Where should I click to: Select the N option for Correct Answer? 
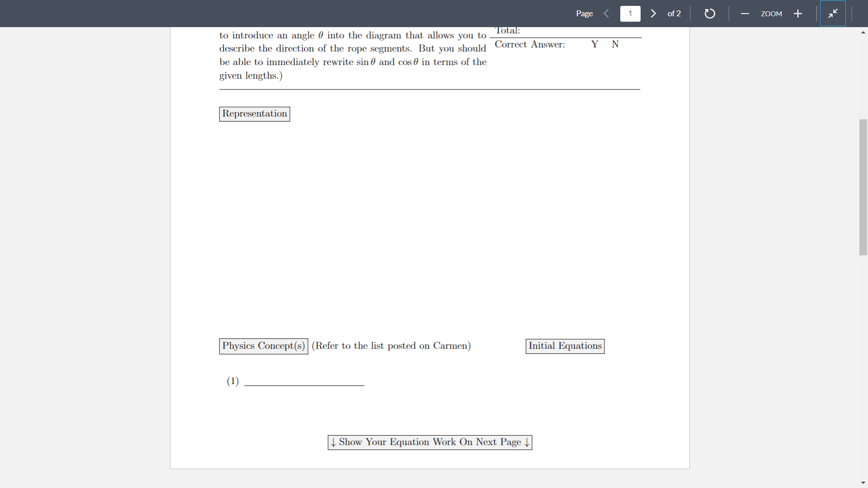click(x=615, y=44)
